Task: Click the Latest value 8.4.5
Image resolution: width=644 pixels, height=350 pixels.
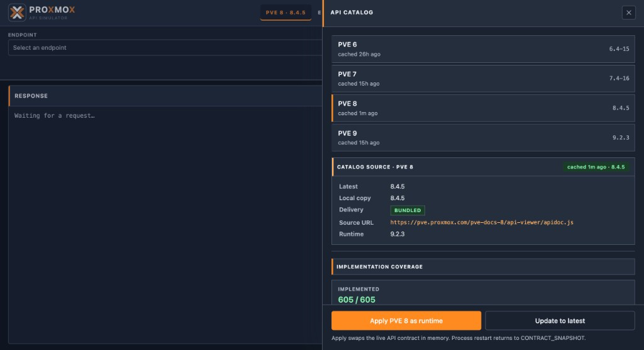Action: tap(397, 187)
